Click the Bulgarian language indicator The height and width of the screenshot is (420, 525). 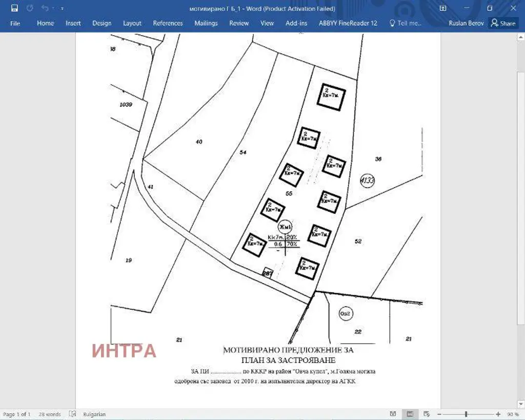[94, 414]
